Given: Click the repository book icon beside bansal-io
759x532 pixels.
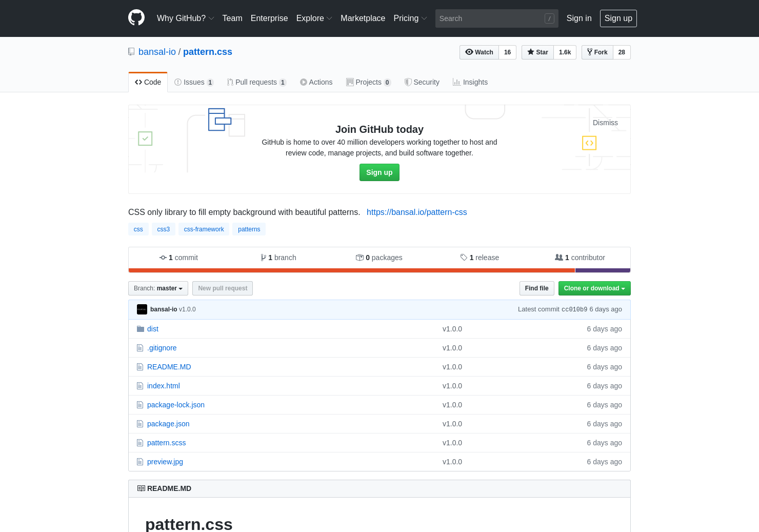Looking at the screenshot, I should pos(131,52).
